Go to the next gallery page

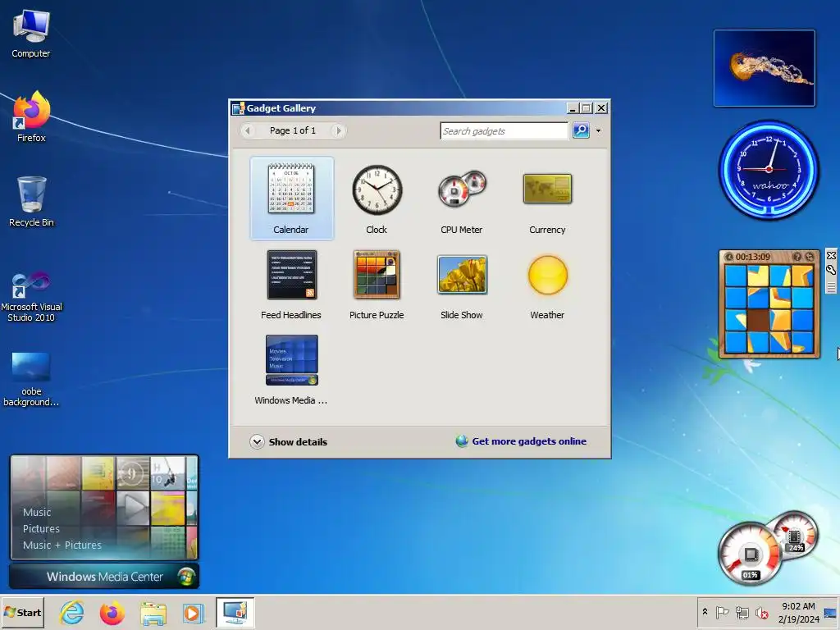click(x=338, y=130)
